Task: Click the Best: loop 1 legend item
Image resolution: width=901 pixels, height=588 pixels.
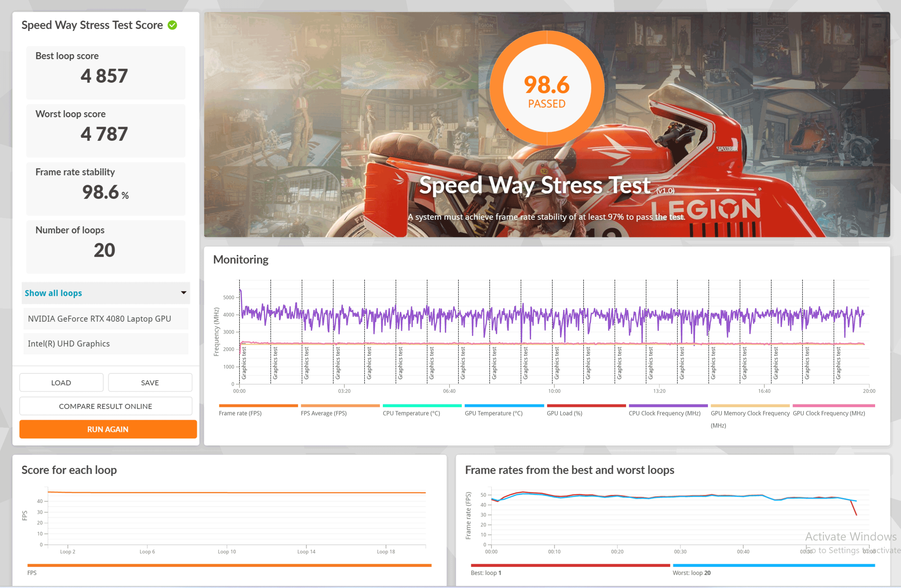Action: coord(486,573)
